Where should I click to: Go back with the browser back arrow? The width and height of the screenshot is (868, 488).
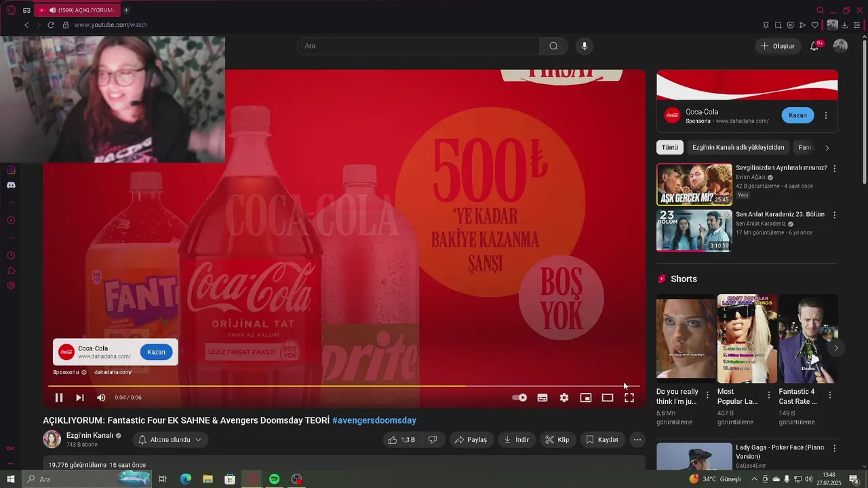tap(26, 25)
